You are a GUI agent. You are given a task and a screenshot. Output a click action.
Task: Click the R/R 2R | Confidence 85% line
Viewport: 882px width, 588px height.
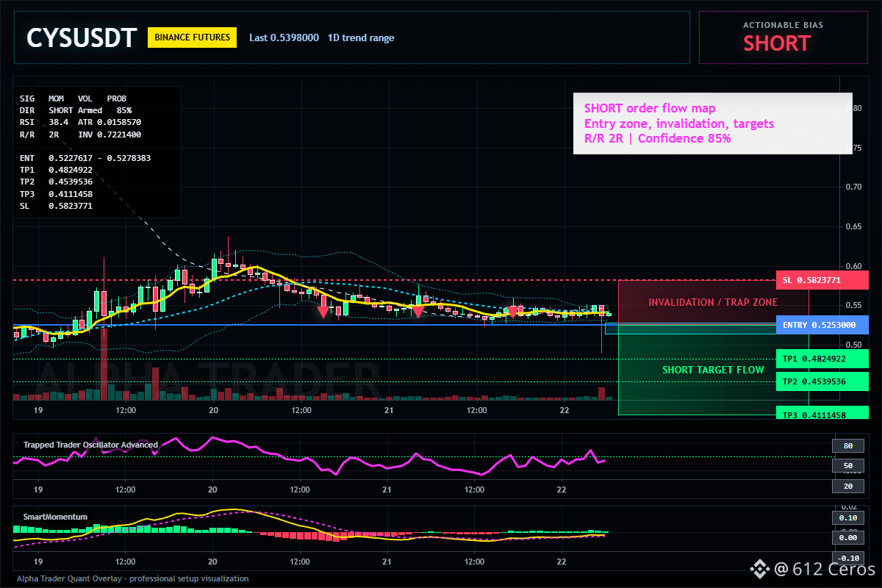(x=657, y=137)
